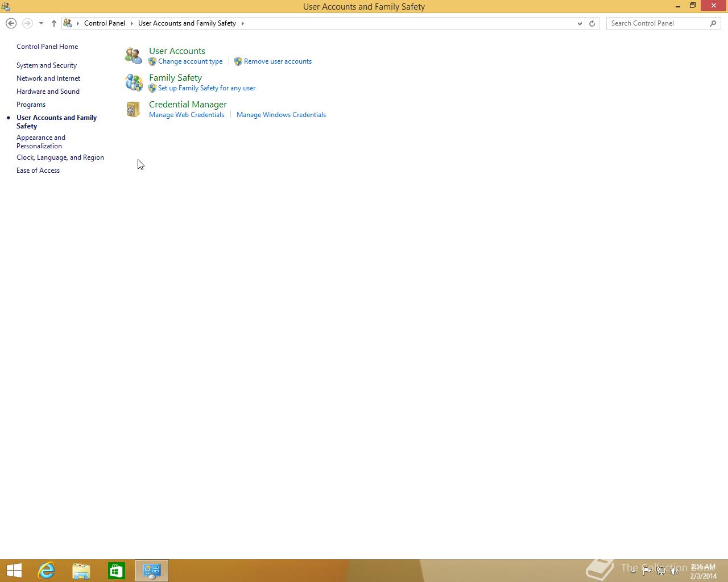Expand Control Panel breadcrumb root arrow

pos(78,23)
